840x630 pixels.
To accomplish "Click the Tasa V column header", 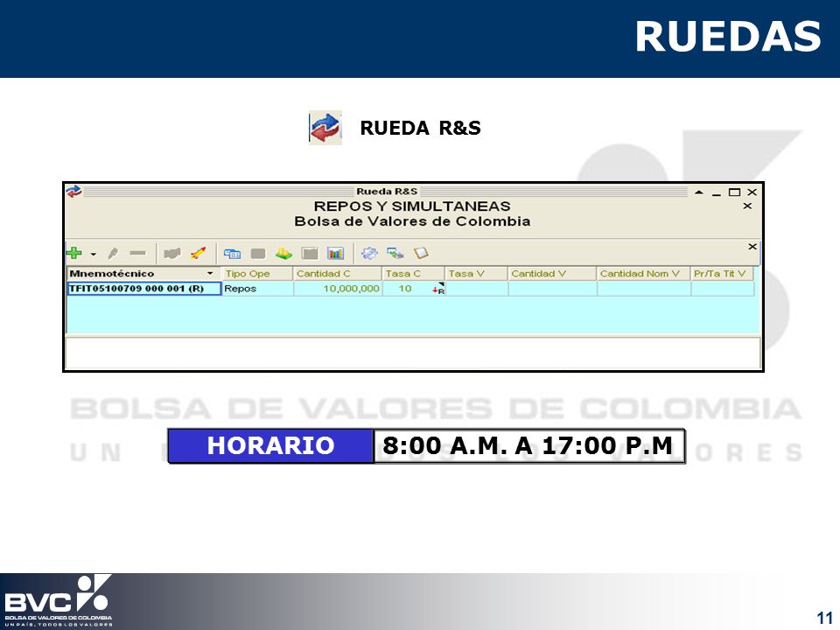I will pos(476,273).
